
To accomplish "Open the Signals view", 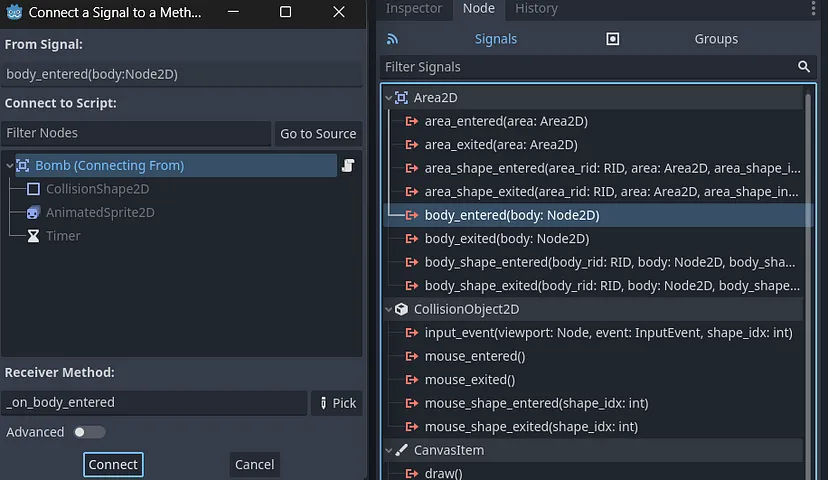I will click(x=495, y=39).
